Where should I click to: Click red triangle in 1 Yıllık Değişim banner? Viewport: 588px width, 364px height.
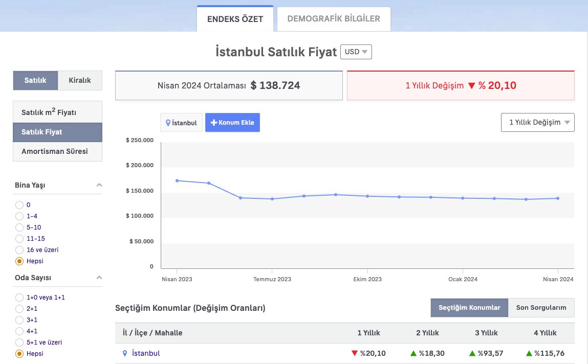(472, 85)
